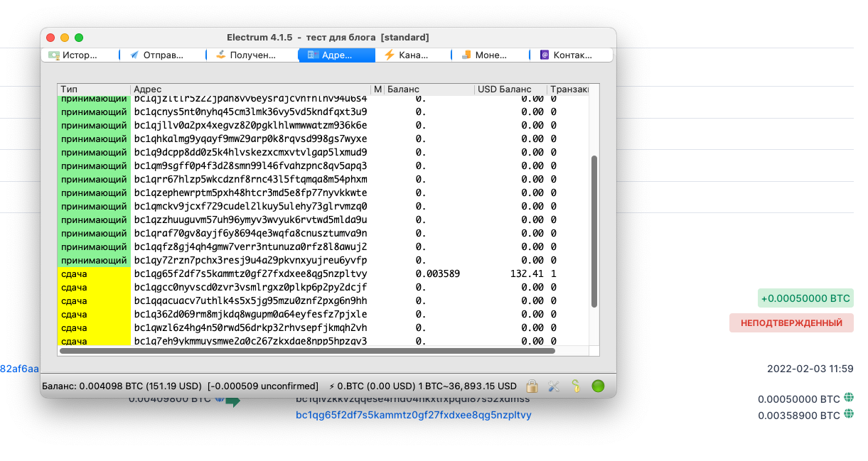Viewport: 868px width, 461px height.
Task: Open network status green circle
Action: pos(598,386)
